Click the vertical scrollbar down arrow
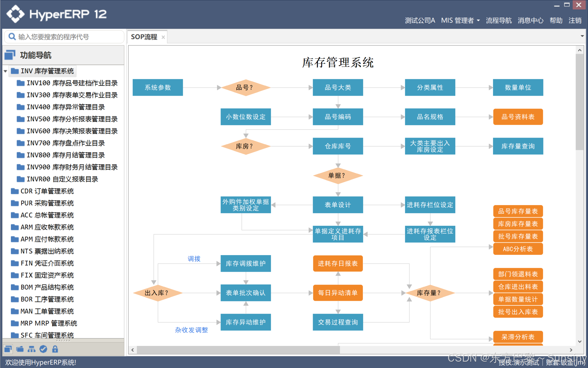Screen dimensions: 588x368 (580, 342)
